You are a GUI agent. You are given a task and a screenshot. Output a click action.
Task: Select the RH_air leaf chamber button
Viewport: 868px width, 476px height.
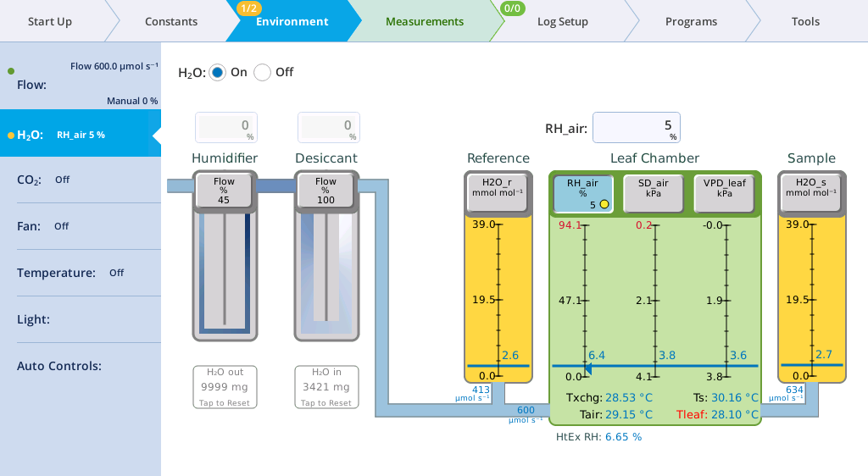coord(583,194)
